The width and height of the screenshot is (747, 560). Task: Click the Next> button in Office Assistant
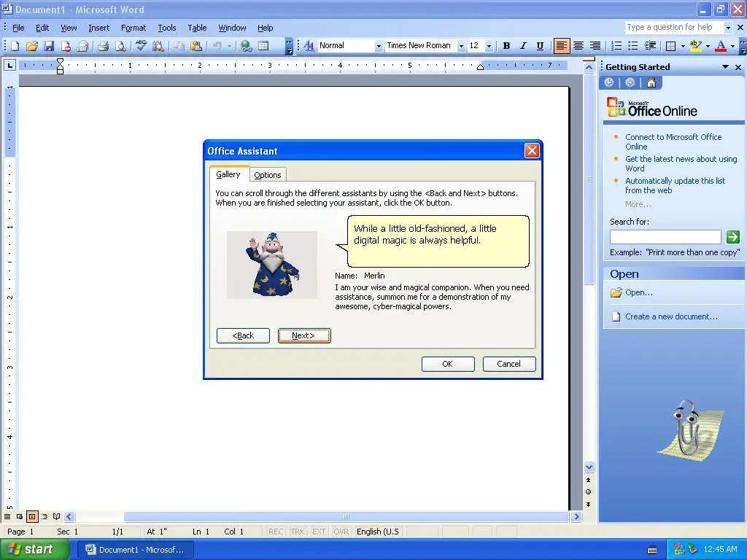pyautogui.click(x=304, y=335)
